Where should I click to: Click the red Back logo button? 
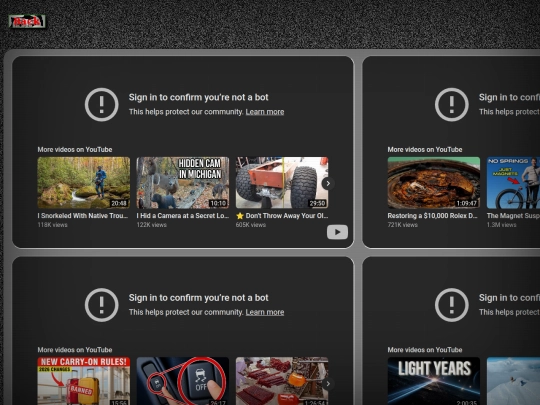click(x=27, y=22)
